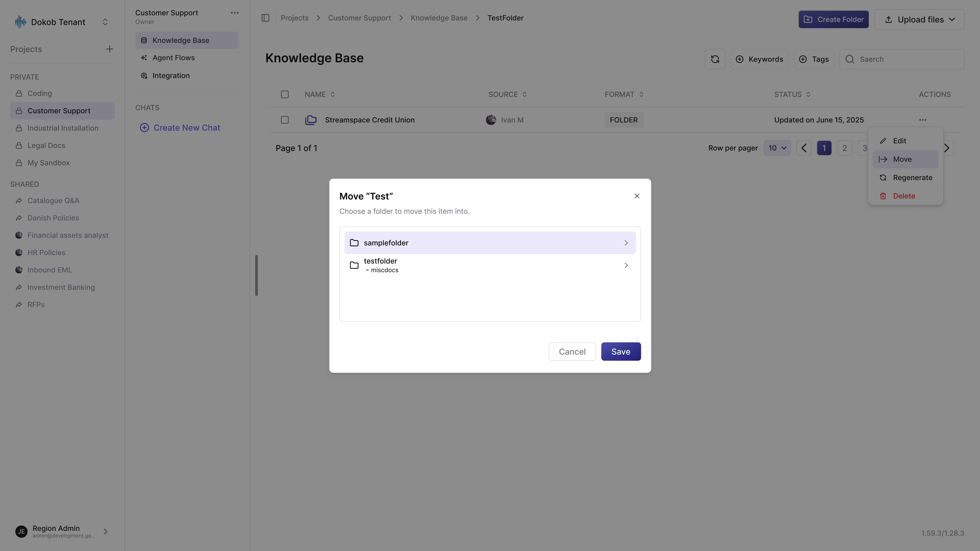The height and width of the screenshot is (551, 980).
Task: Expand testfolder with its chevron
Action: point(626,265)
